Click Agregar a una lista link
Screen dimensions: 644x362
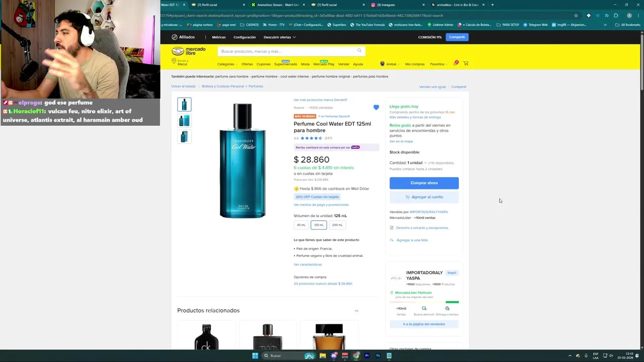412,240
